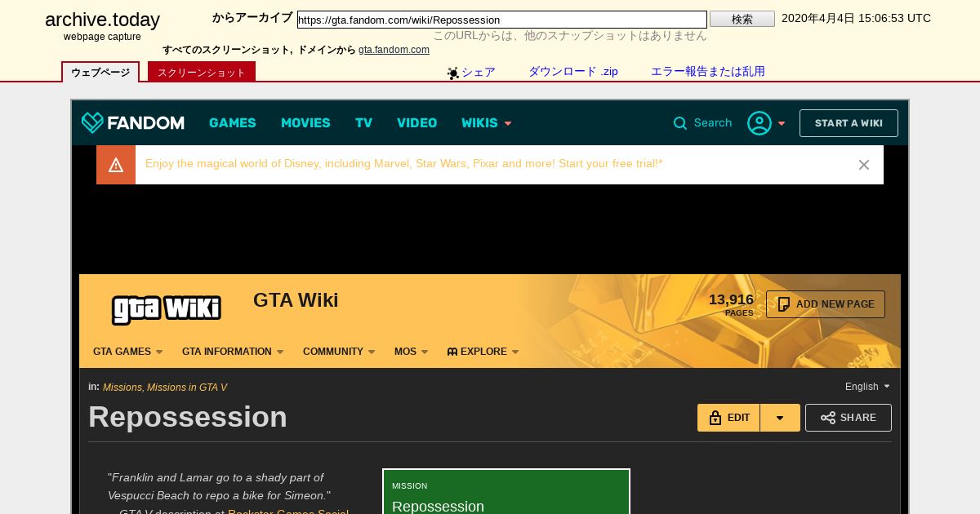Open the Missions category link
Screen dimensions: 980x514
[x=122, y=388]
